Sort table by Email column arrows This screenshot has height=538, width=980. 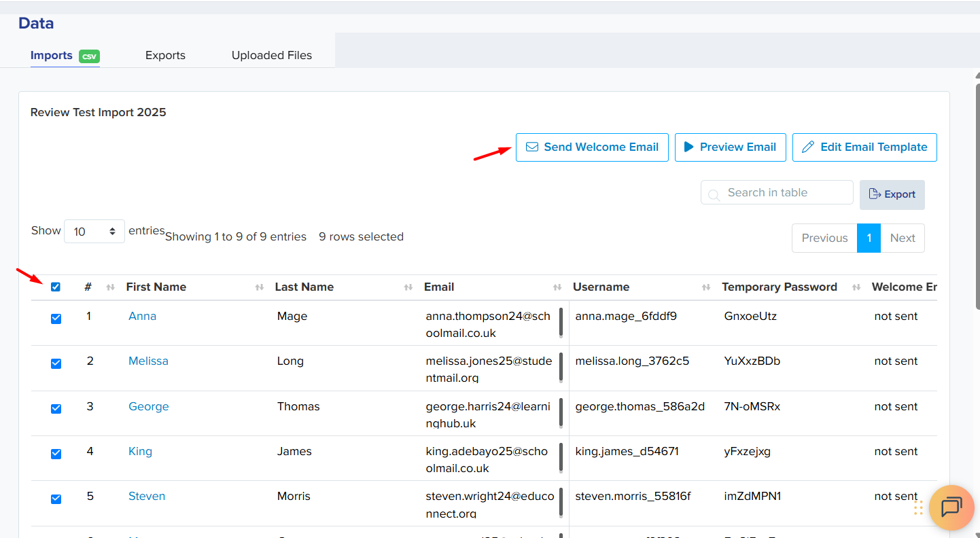pyautogui.click(x=557, y=287)
